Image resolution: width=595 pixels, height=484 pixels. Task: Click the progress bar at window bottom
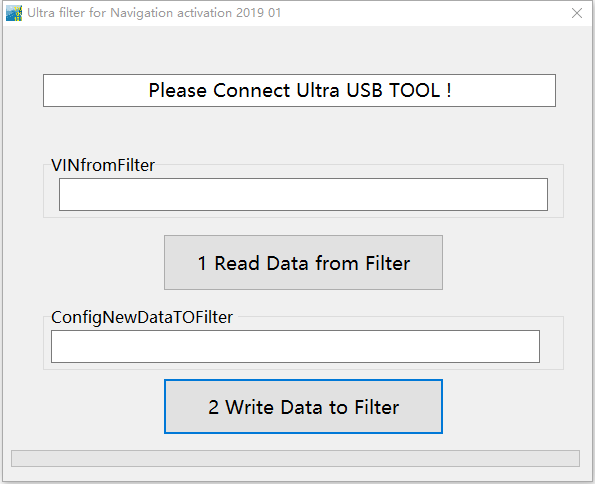pyautogui.click(x=295, y=458)
